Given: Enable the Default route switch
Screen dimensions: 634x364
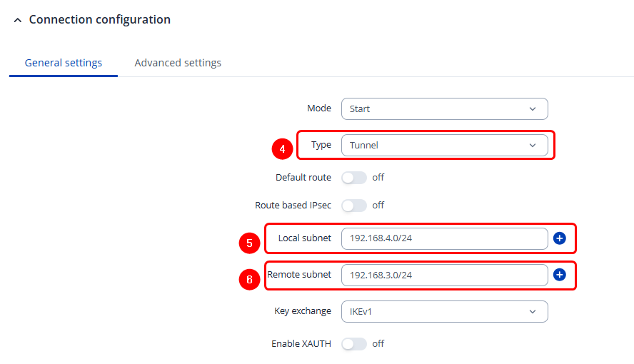Looking at the screenshot, I should tap(354, 178).
